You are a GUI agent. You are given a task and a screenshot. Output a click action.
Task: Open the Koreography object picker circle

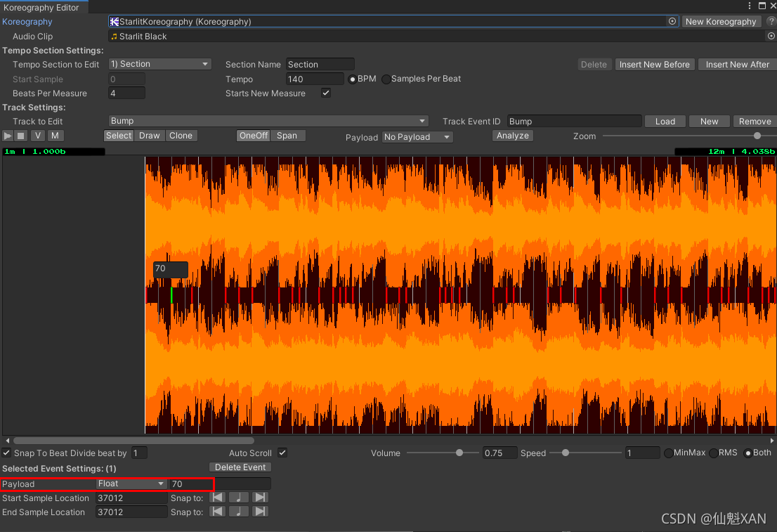coord(672,22)
